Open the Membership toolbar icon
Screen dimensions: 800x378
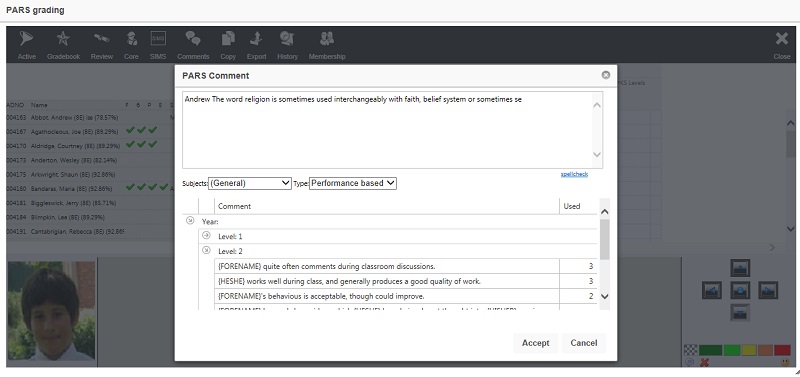[327, 44]
